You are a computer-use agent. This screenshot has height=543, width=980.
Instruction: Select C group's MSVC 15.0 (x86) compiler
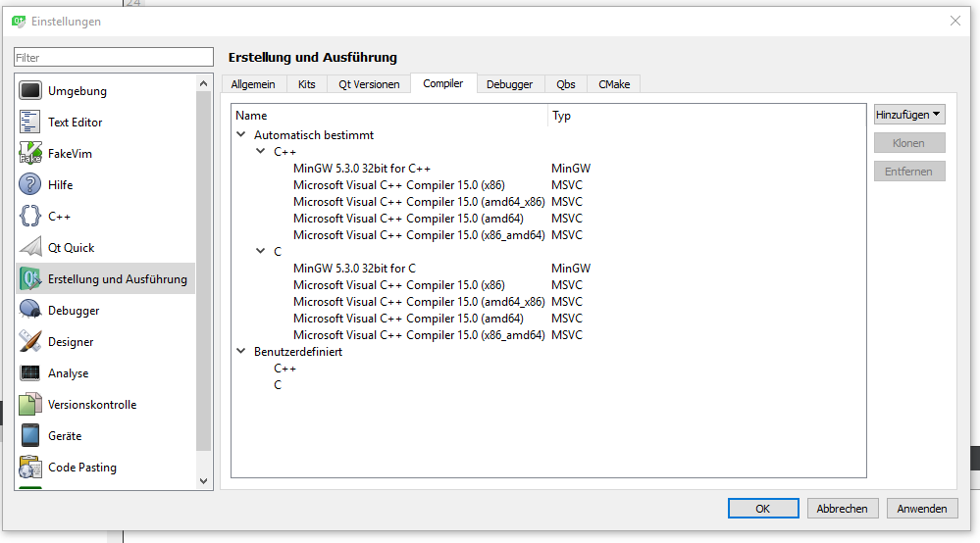click(398, 285)
